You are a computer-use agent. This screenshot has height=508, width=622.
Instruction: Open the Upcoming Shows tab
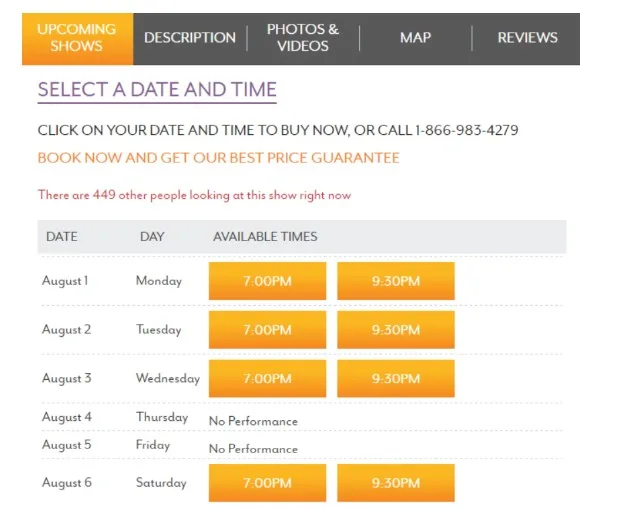coord(77,38)
